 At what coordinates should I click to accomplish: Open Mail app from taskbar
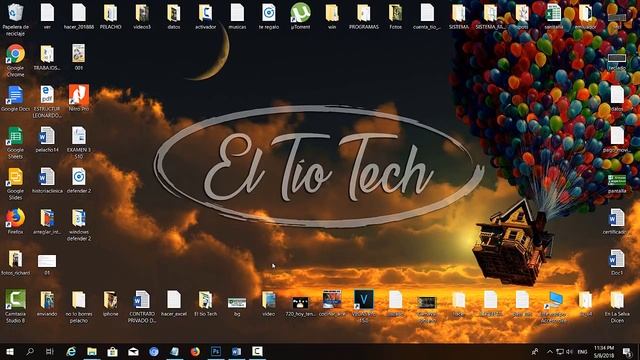point(133,352)
